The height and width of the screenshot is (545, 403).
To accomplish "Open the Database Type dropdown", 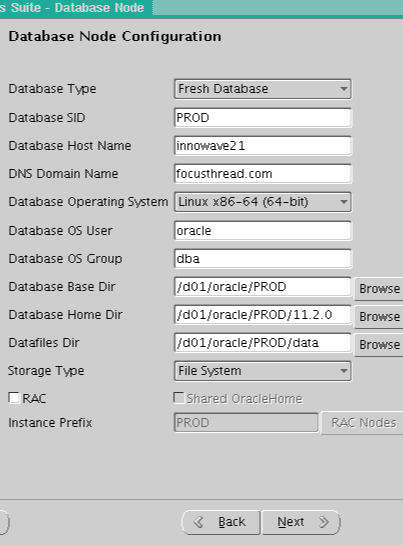I will (x=263, y=89).
